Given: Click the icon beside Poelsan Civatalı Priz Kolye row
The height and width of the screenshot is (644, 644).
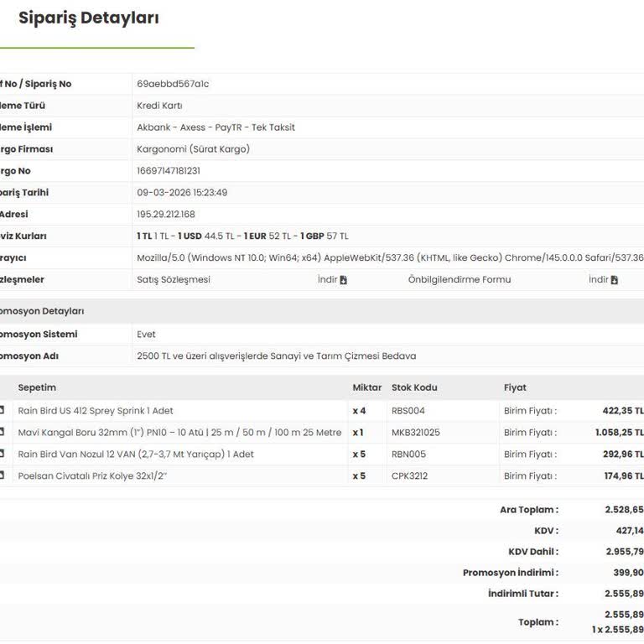Looking at the screenshot, I should (x=2, y=476).
